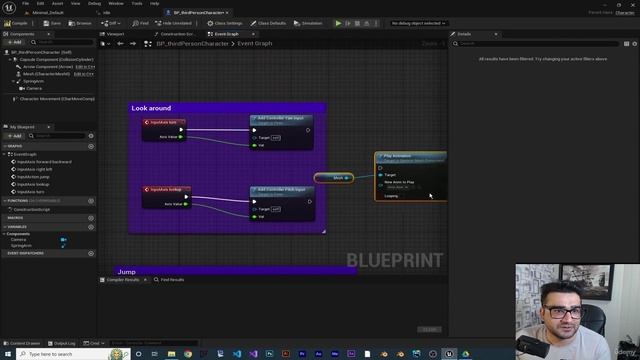Click Edit in C++ link for Mesh
This screenshot has width=640, height=360.
pos(84,74)
